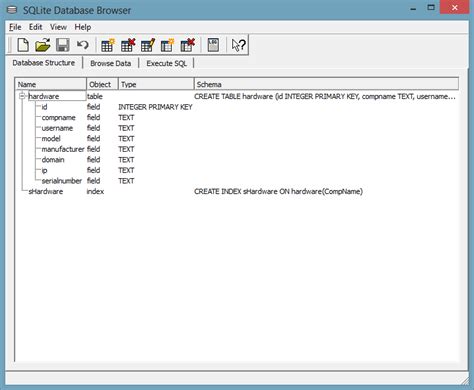Select the domain field row
The width and height of the screenshot is (474, 390).
(237, 160)
